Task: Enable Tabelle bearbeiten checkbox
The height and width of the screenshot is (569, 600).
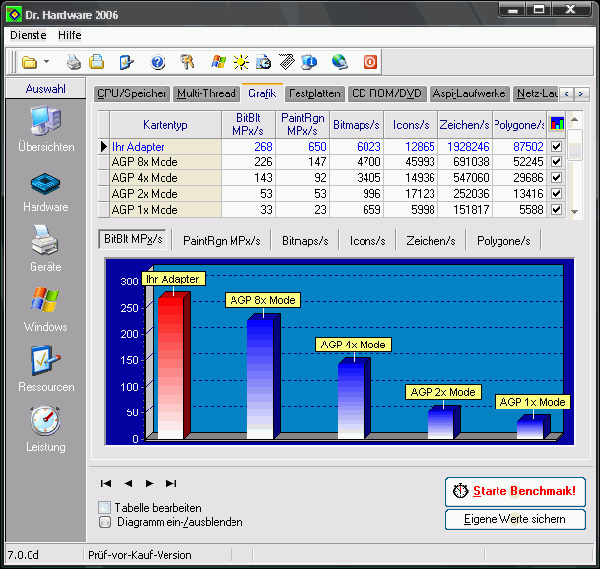Action: 104,507
